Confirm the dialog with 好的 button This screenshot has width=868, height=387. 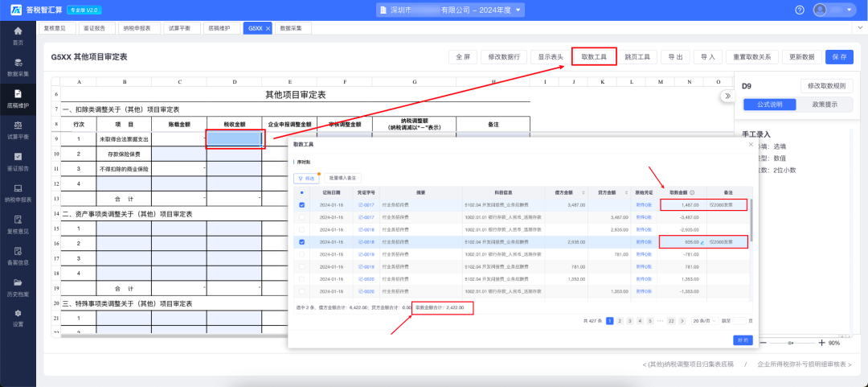pos(743,340)
